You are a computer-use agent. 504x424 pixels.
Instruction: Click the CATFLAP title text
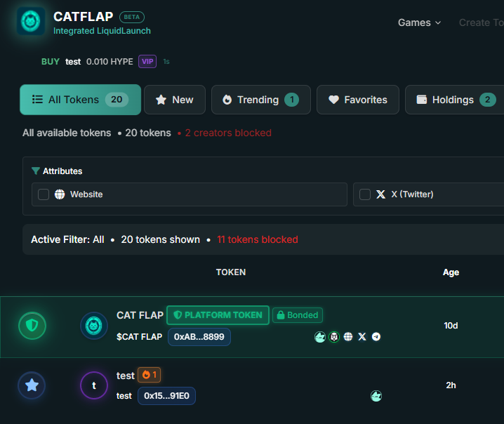[84, 17]
